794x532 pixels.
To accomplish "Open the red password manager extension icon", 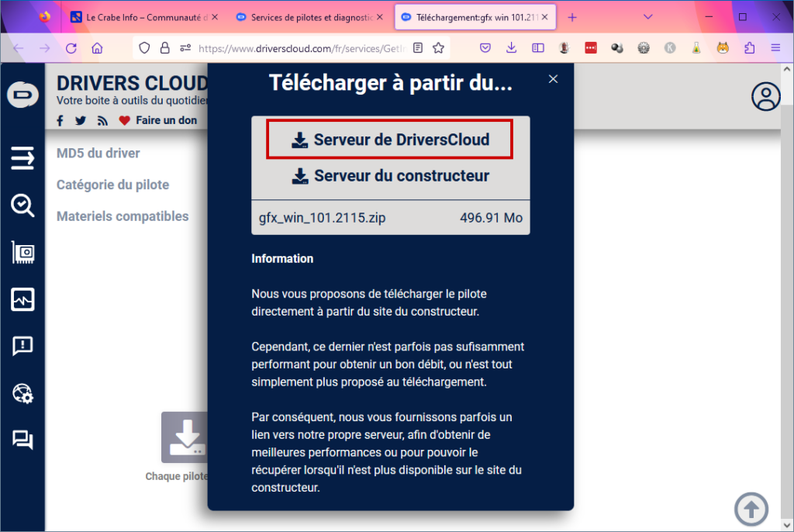I will click(590, 48).
